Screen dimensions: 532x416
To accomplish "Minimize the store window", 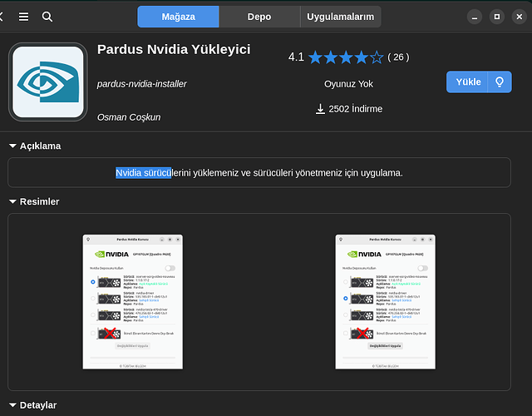I will click(475, 17).
